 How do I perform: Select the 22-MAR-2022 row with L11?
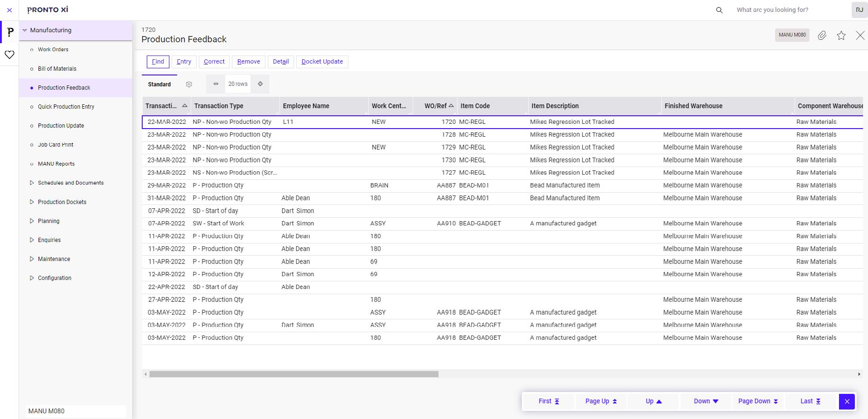(503, 122)
